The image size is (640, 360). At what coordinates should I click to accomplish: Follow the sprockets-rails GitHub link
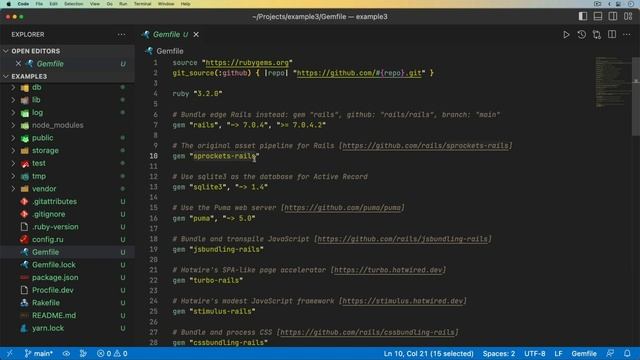pyautogui.click(x=425, y=146)
